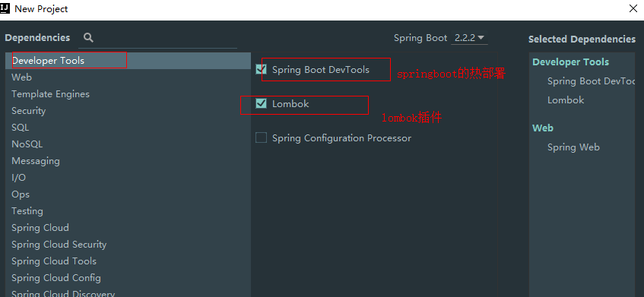Image resolution: width=644 pixels, height=297 pixels.
Task: Click Spring Boot DevTools in Selected Dependencies
Action: (x=591, y=81)
